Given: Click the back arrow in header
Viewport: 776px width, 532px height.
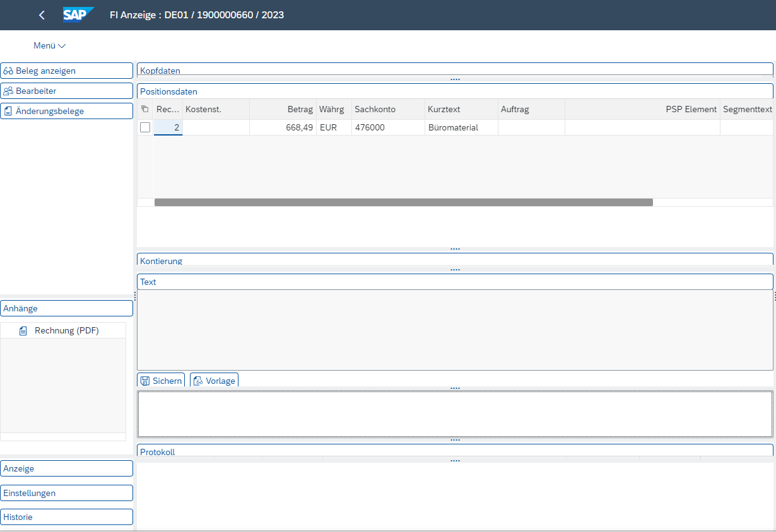Looking at the screenshot, I should coord(42,15).
